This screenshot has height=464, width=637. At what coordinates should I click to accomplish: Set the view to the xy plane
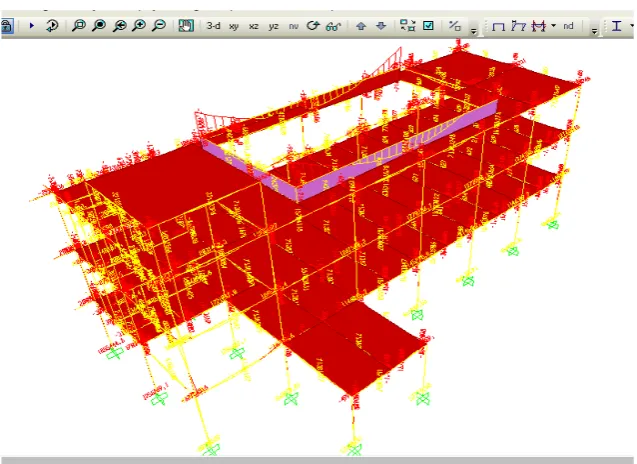click(x=234, y=26)
